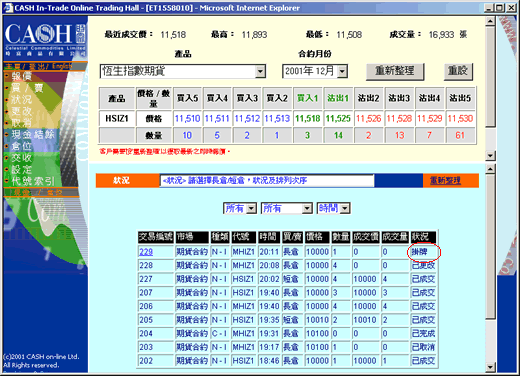Open the narrower 所有 filter dropdown
This screenshot has width=520, height=376.
(240, 208)
